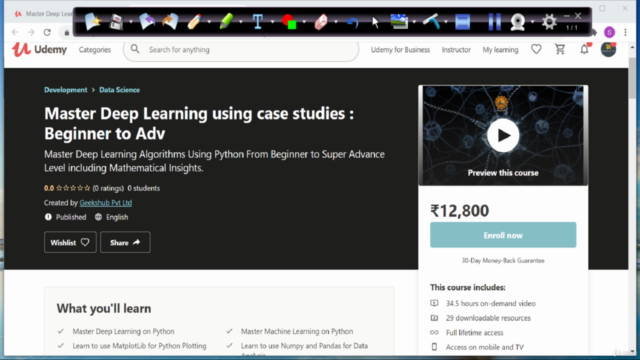
Task: Click the blue undo arrow
Action: point(353,22)
